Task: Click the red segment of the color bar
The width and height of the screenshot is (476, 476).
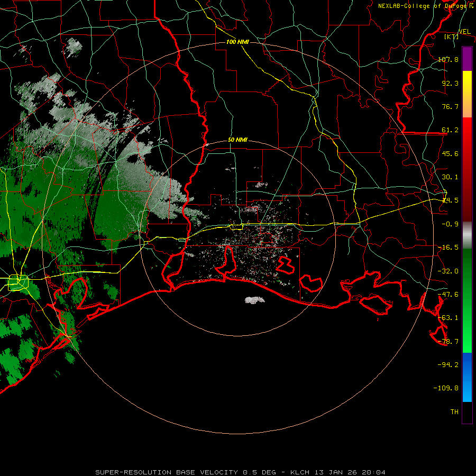Action: tap(467, 169)
